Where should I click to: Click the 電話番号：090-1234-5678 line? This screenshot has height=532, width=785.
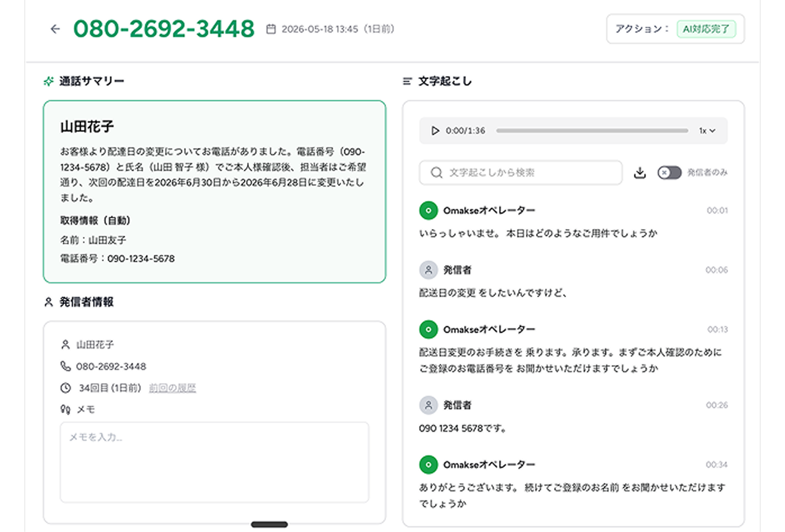117,259
